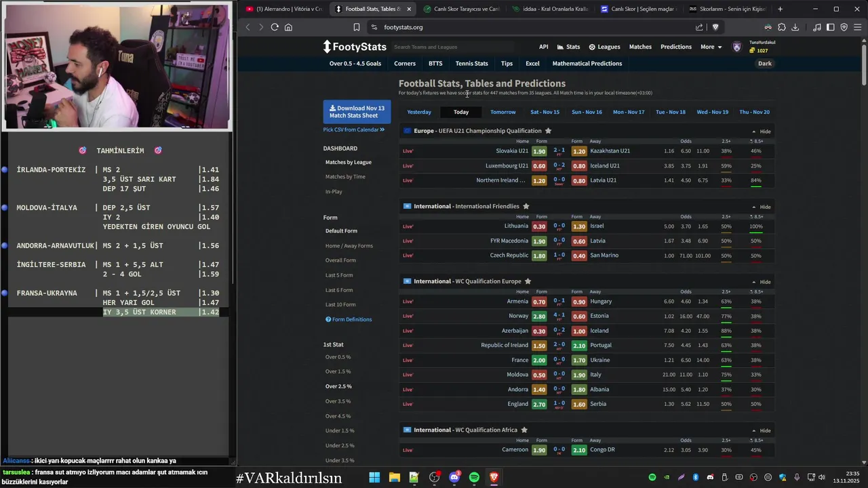Select Matches by Time in dashboard

pyautogui.click(x=345, y=177)
